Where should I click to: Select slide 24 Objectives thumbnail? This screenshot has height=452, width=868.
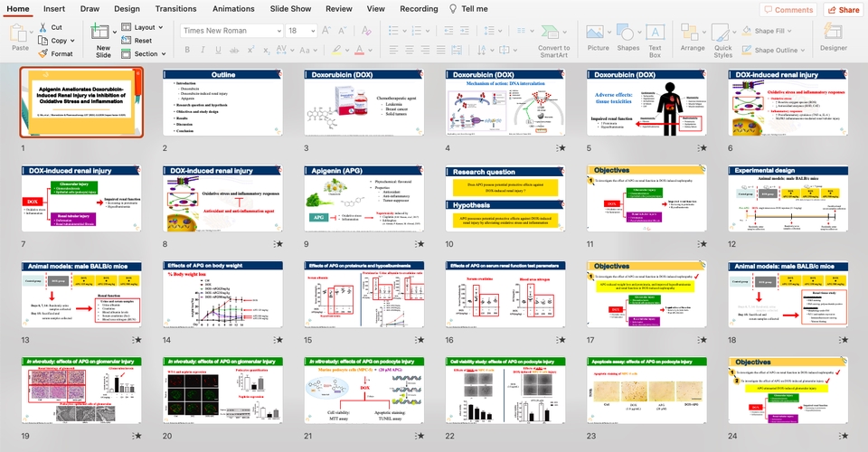click(x=788, y=391)
